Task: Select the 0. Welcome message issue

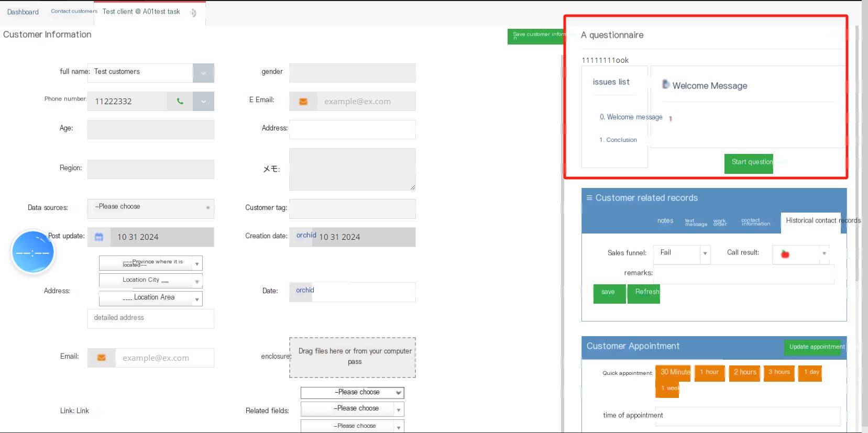Action: pyautogui.click(x=631, y=117)
